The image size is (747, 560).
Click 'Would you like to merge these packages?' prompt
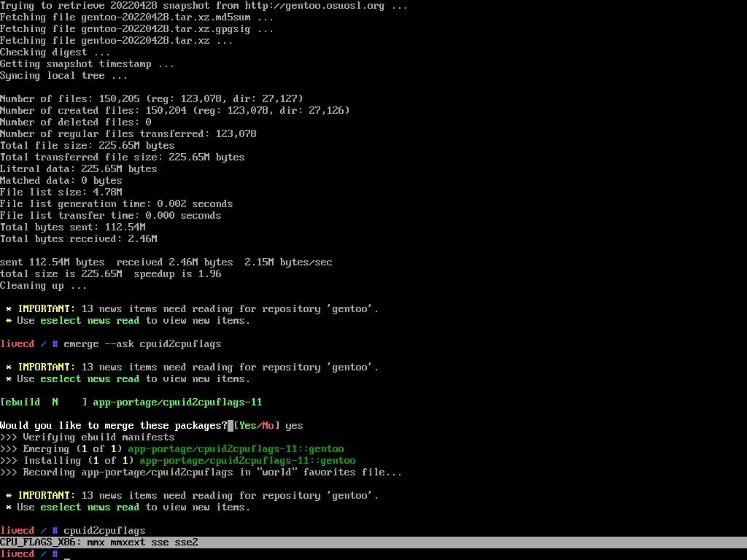tap(114, 426)
